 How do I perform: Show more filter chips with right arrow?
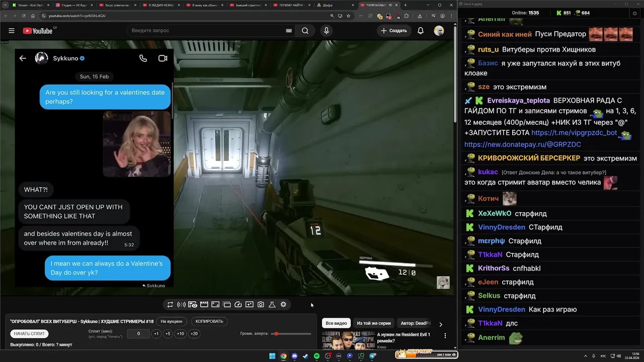coord(441,324)
